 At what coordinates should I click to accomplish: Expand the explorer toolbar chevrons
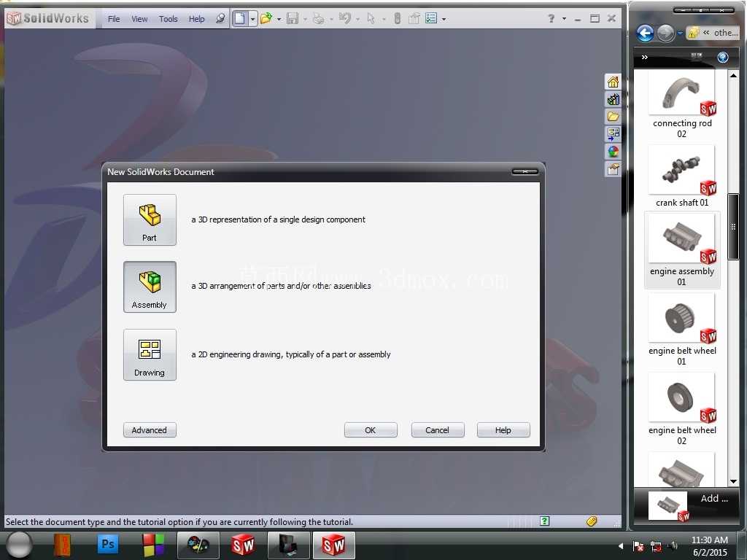tap(645, 58)
